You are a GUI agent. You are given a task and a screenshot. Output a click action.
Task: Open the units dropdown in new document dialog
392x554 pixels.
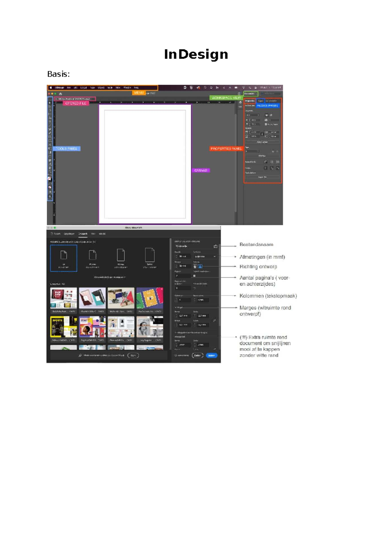pyautogui.click(x=205, y=256)
